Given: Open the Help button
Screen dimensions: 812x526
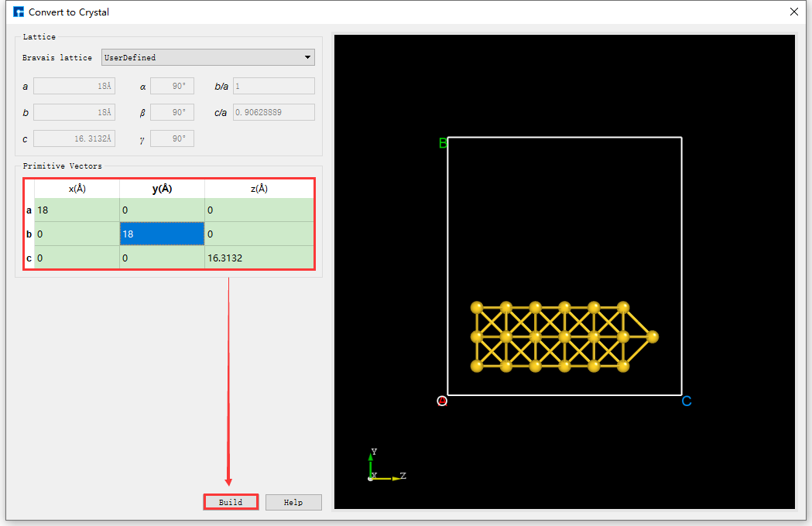Looking at the screenshot, I should [x=293, y=501].
